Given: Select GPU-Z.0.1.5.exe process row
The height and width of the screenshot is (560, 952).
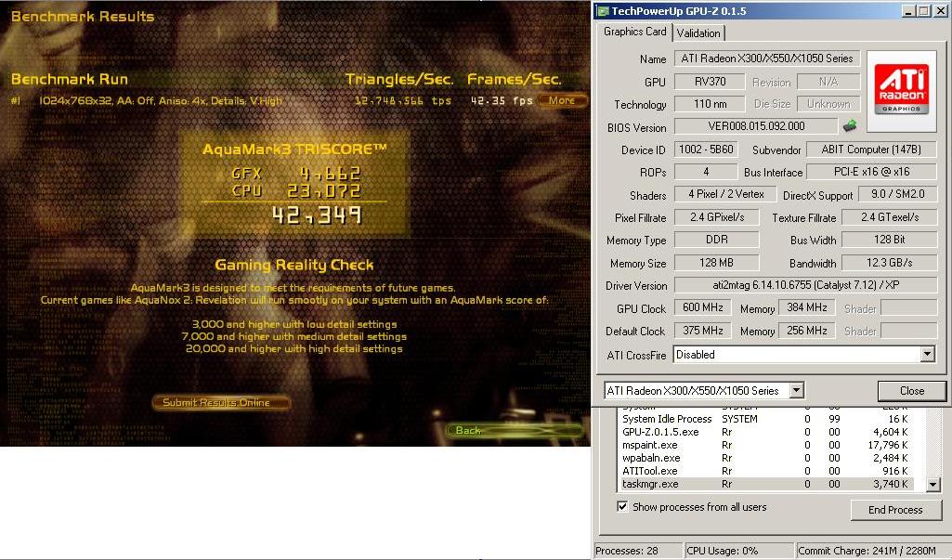Looking at the screenshot, I should click(767, 432).
